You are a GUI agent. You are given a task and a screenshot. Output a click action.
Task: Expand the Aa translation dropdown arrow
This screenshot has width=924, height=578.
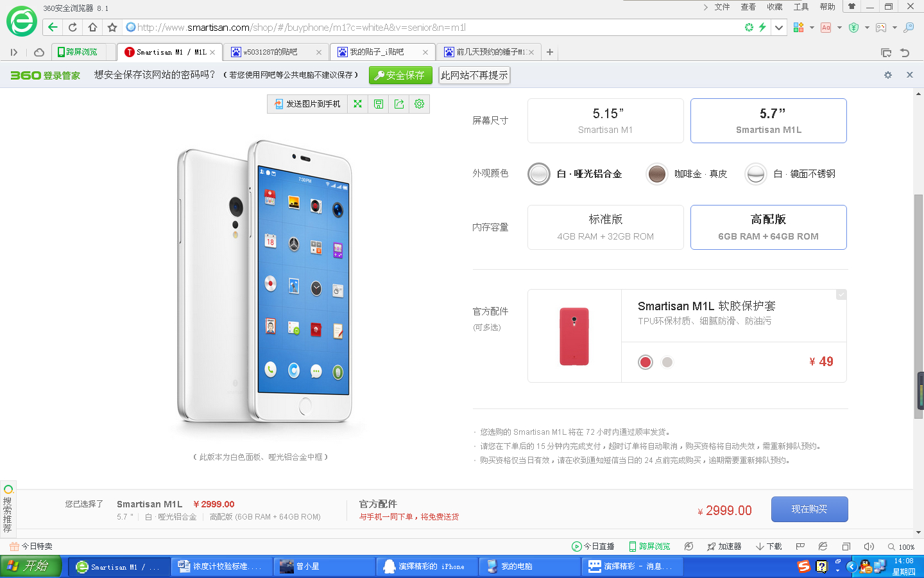(839, 27)
